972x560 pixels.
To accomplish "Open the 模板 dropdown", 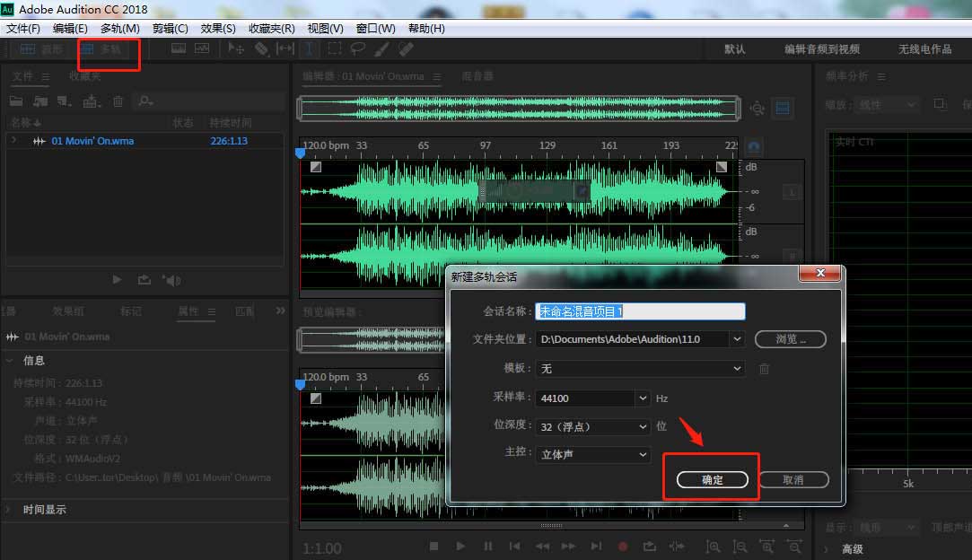I will coord(640,368).
